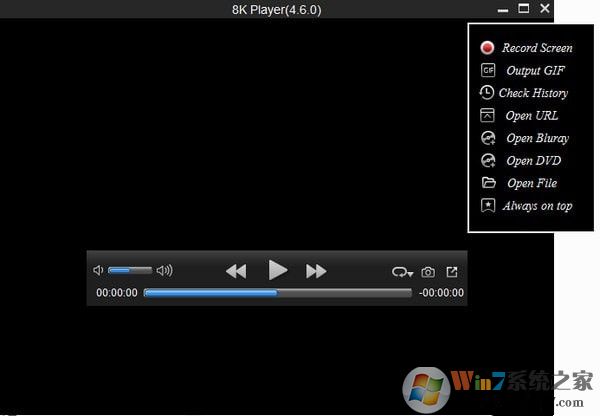The width and height of the screenshot is (600, 416).
Task: Click the fast forward button
Action: pos(316,271)
